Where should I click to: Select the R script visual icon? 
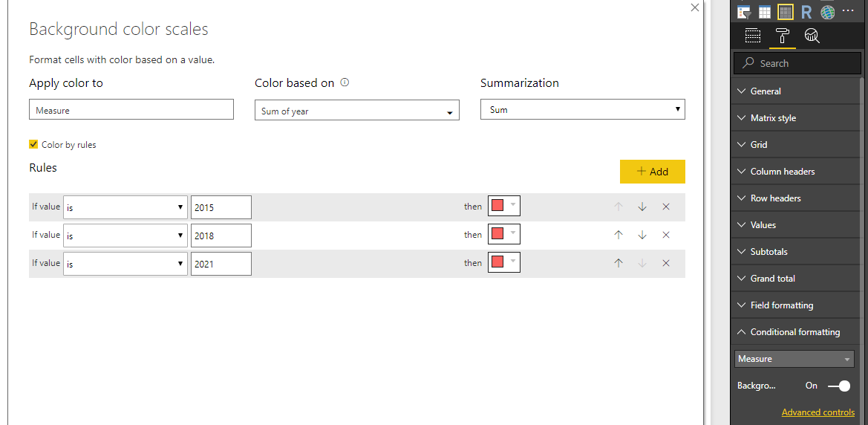(x=806, y=12)
